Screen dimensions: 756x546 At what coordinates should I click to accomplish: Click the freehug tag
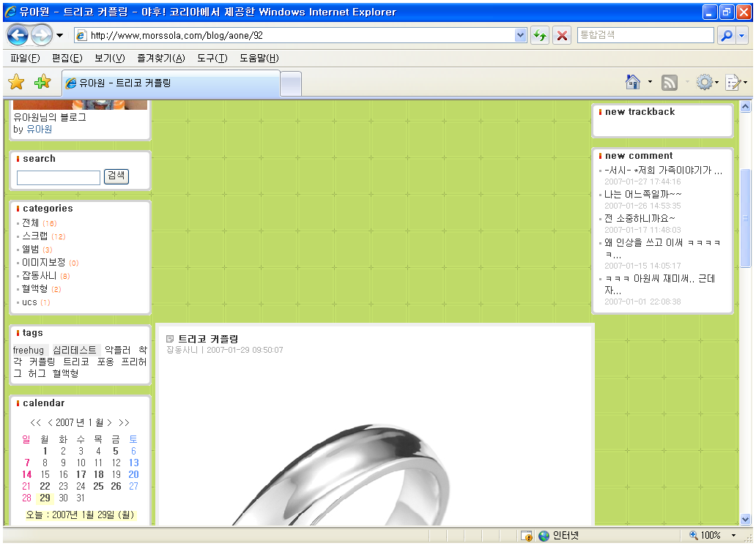click(x=29, y=350)
